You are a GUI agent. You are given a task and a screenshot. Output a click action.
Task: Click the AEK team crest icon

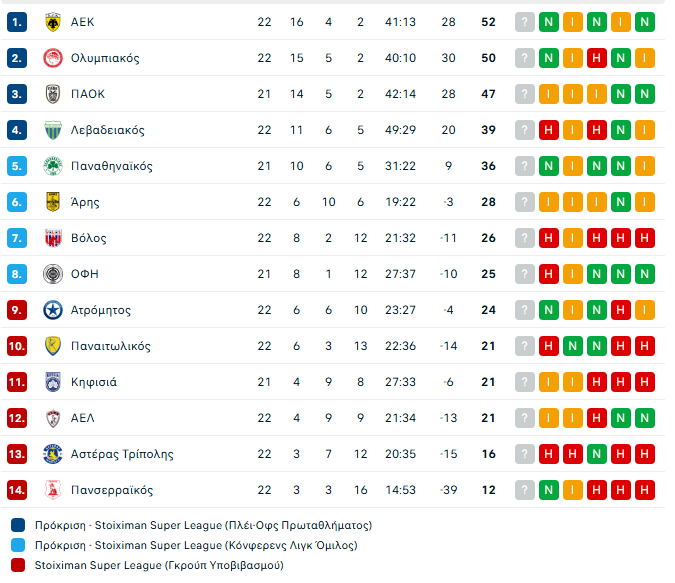coord(53,22)
